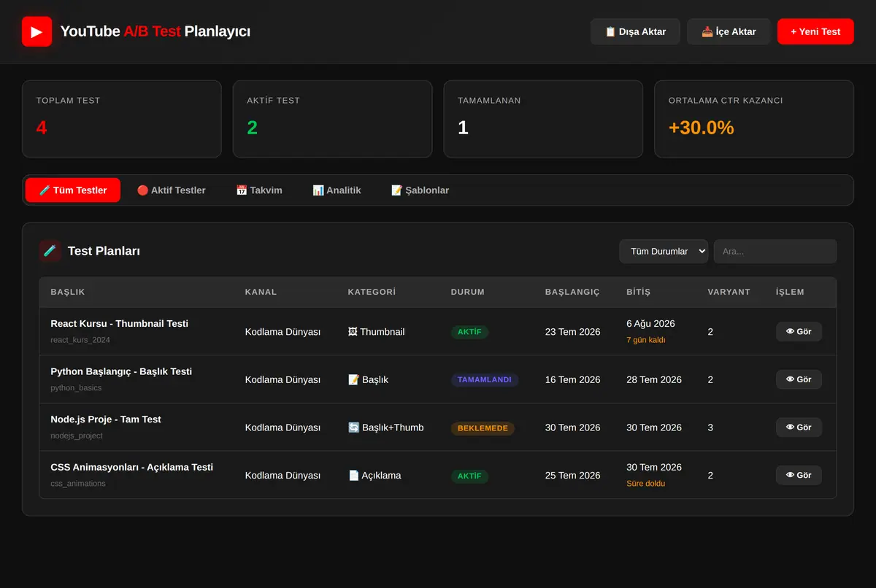
Task: Go to the Takvim tab
Action: 259,190
